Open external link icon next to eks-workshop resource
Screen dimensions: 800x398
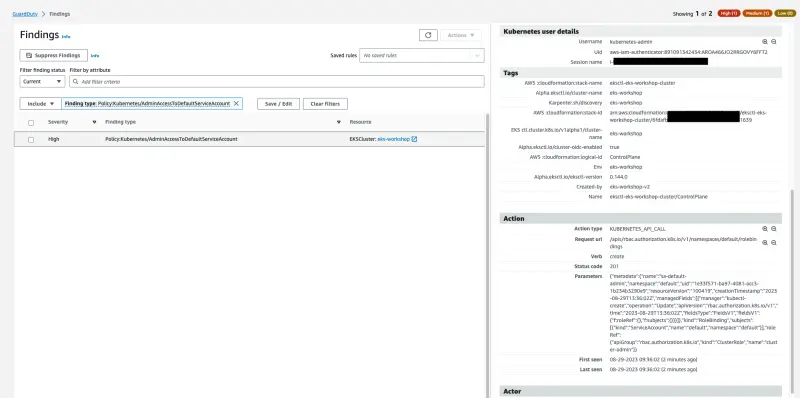click(414, 139)
